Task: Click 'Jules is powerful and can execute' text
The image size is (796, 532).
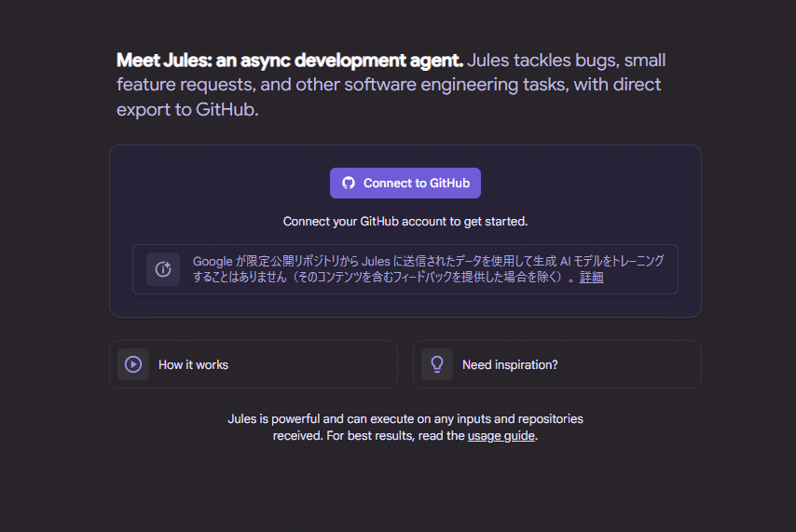Action: 405,427
